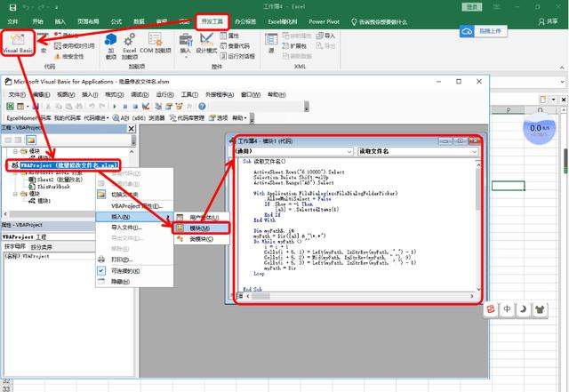
Task: Click the XML 源 source icon
Action: pyautogui.click(x=271, y=44)
